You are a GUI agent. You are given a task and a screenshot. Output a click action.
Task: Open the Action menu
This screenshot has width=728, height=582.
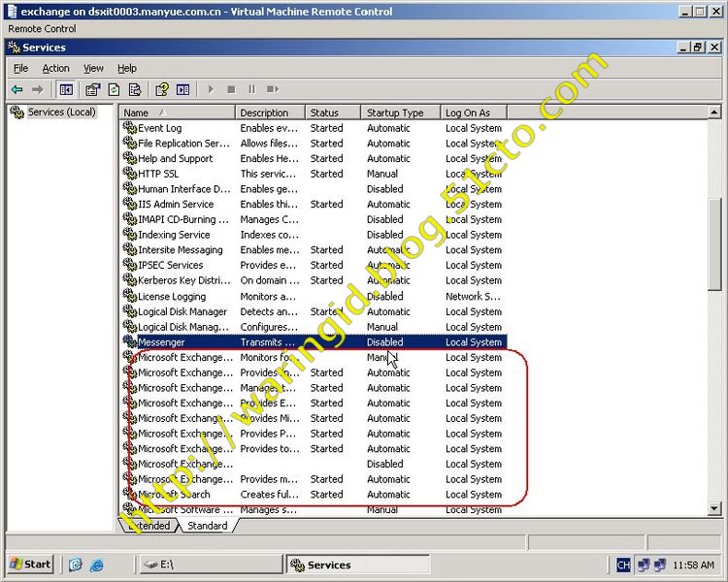(55, 68)
